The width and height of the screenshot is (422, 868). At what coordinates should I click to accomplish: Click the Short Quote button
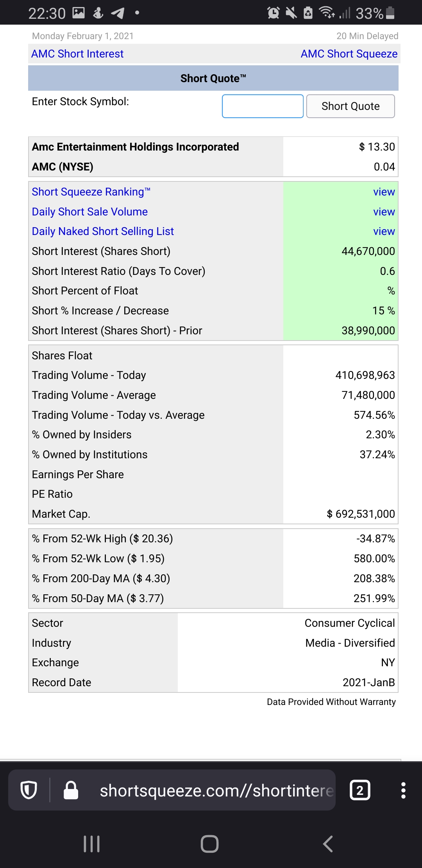(350, 106)
